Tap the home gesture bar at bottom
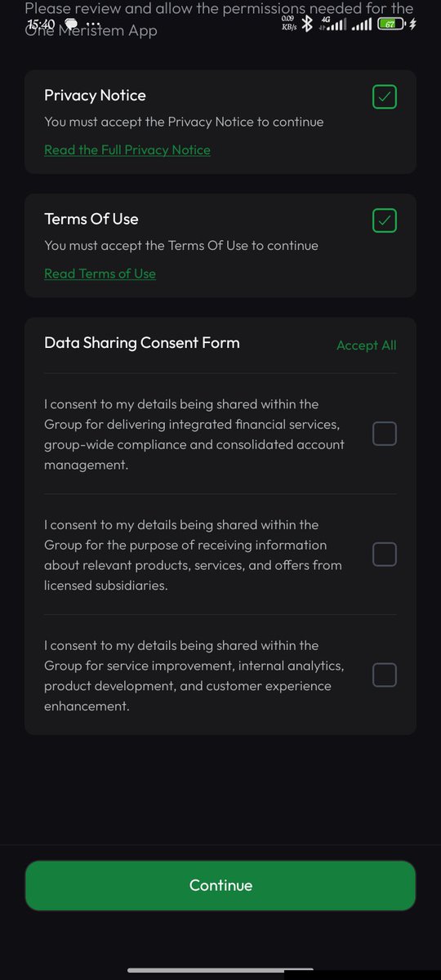 [220, 970]
